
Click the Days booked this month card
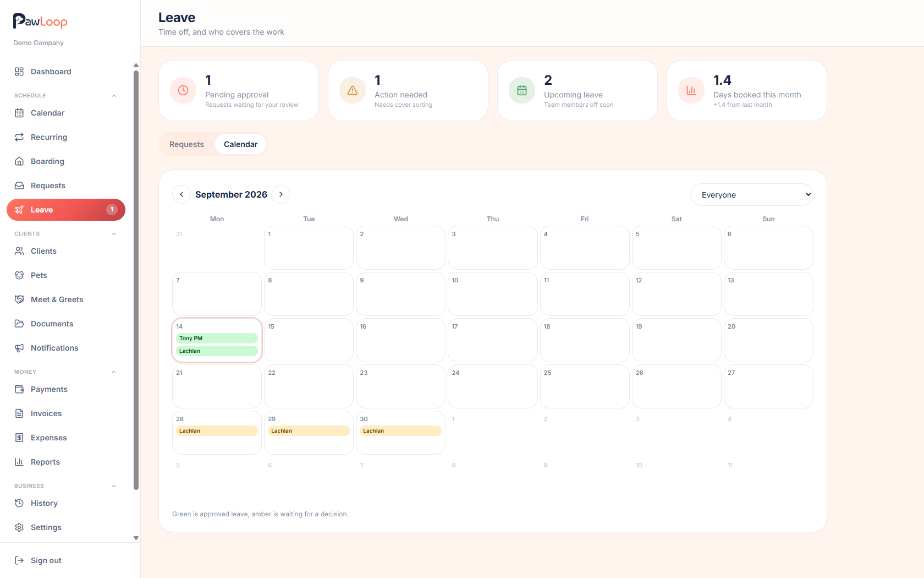click(x=747, y=91)
